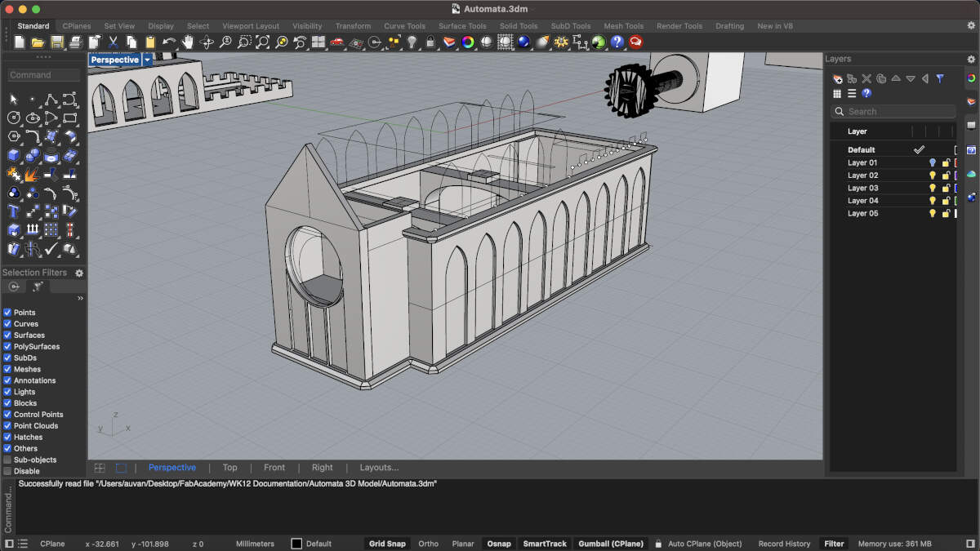This screenshot has width=980, height=551.
Task: Select the Rectangular Array tool
Action: [51, 230]
